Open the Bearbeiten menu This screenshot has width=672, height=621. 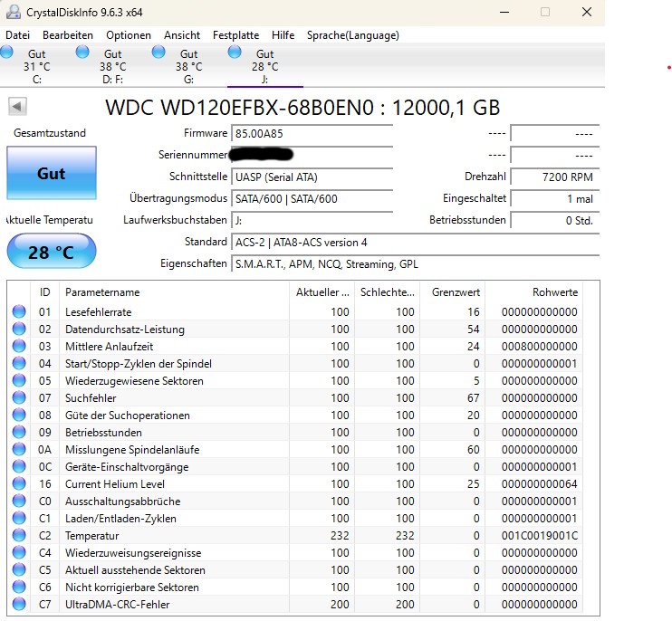(68, 35)
